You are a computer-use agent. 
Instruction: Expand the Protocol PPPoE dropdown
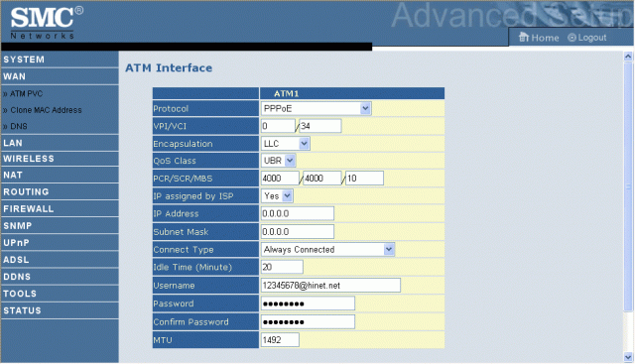316,108
